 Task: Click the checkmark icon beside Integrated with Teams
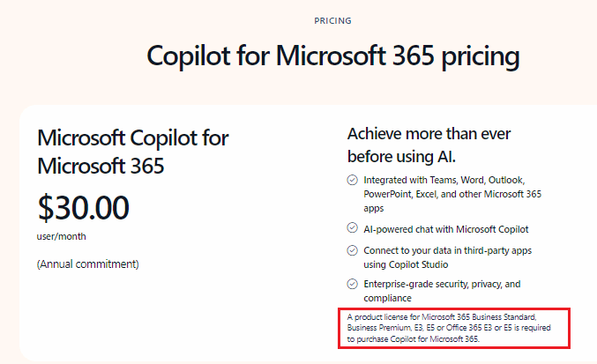[352, 180]
